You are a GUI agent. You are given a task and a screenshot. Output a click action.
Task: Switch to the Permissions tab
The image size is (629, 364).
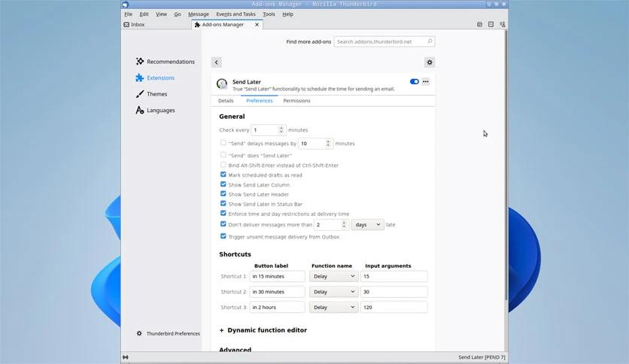pyautogui.click(x=296, y=101)
